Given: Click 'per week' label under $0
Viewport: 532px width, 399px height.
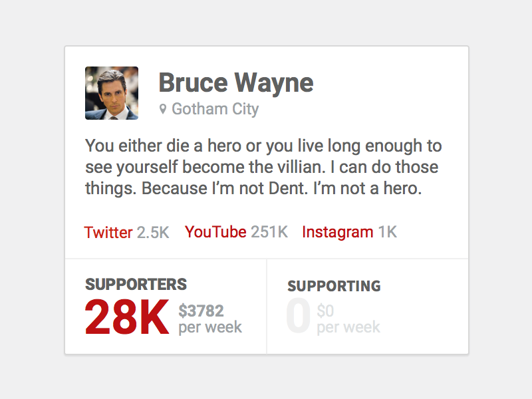Looking at the screenshot, I should [348, 327].
